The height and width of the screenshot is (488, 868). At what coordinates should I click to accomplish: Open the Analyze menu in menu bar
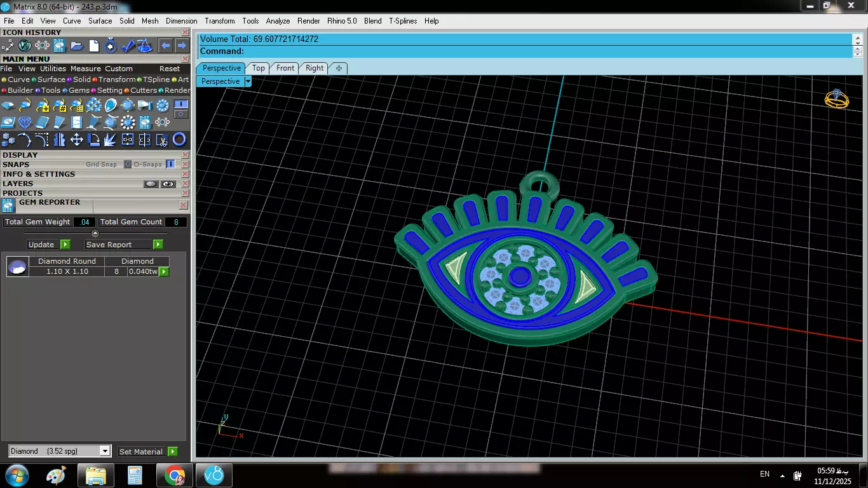tap(278, 21)
